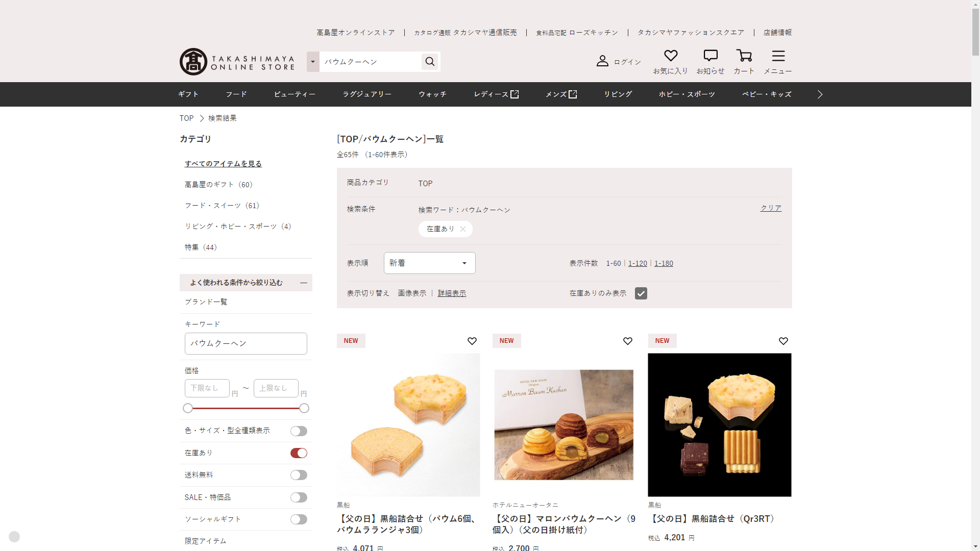
Task: Click the search magnifier icon
Action: click(x=430, y=62)
